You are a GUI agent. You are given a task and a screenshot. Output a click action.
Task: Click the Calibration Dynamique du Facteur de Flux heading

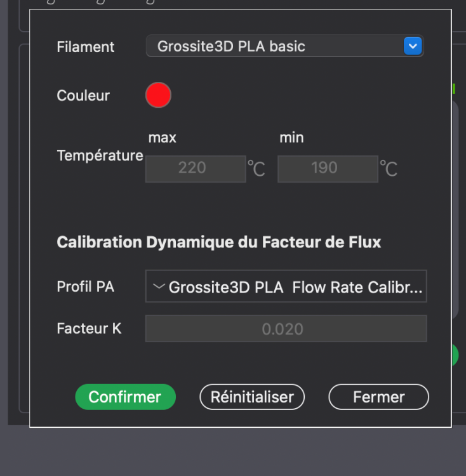(x=219, y=242)
